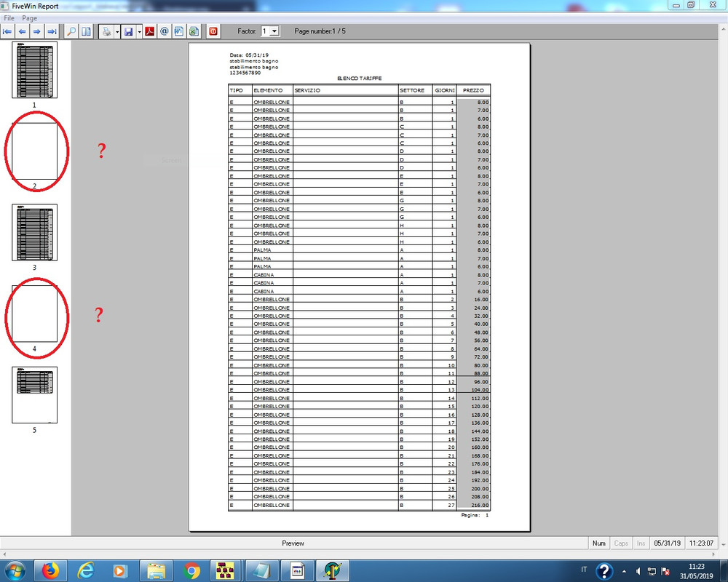This screenshot has width=728, height=582.
Task: Open Firefox from the taskbar
Action: [x=51, y=570]
